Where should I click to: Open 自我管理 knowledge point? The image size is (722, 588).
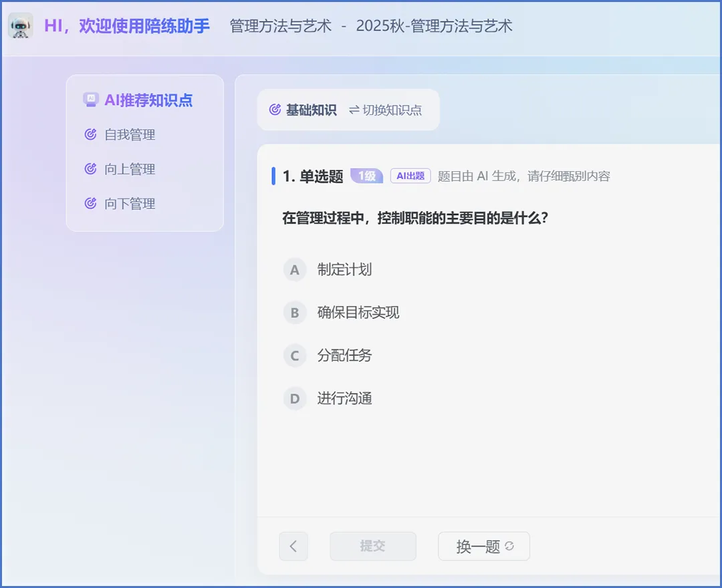coord(130,135)
